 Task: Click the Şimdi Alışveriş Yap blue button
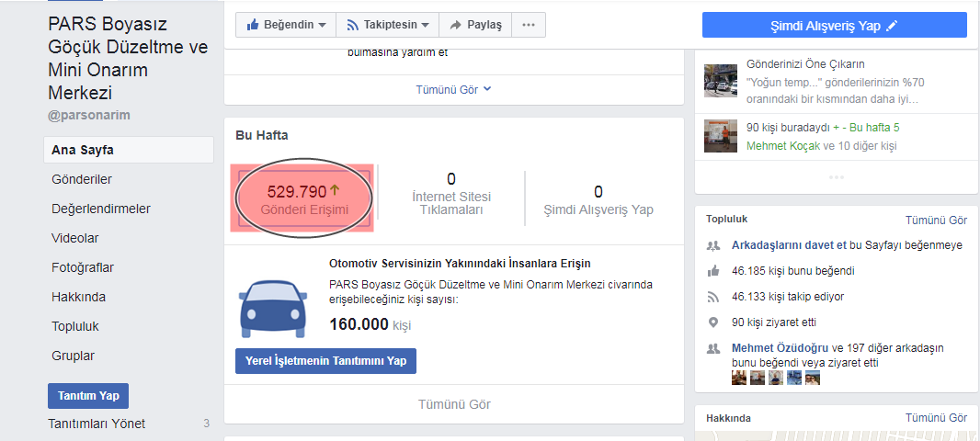click(835, 25)
